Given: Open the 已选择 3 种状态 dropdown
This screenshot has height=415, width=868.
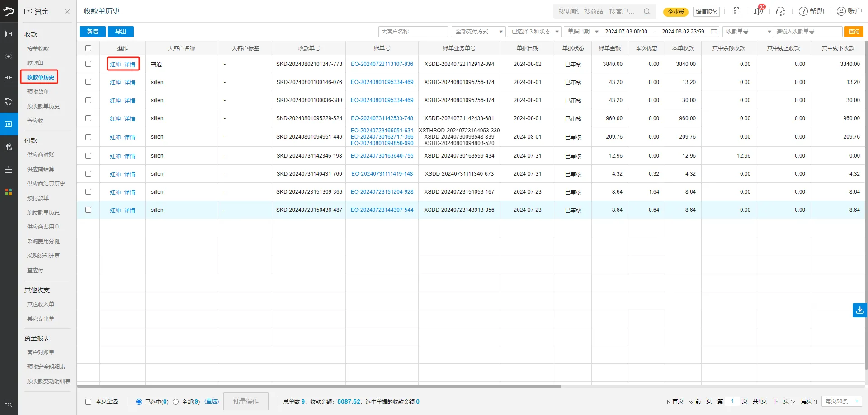Looking at the screenshot, I should click(x=535, y=32).
